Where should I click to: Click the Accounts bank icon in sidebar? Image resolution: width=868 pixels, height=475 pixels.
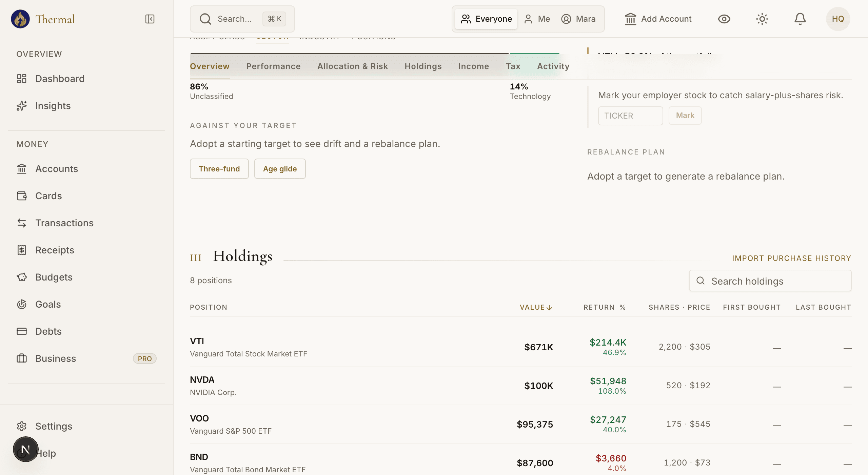click(x=22, y=169)
